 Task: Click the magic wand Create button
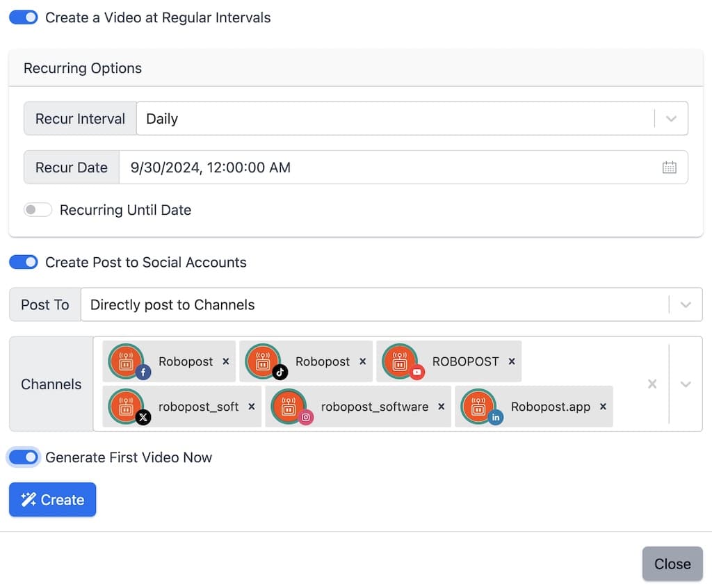coord(53,500)
